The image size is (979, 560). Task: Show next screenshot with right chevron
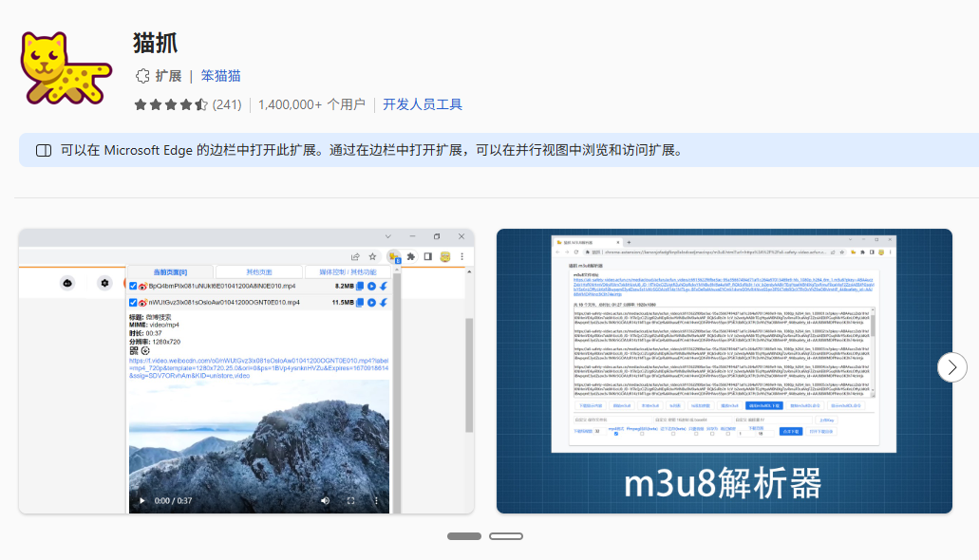coord(951,367)
